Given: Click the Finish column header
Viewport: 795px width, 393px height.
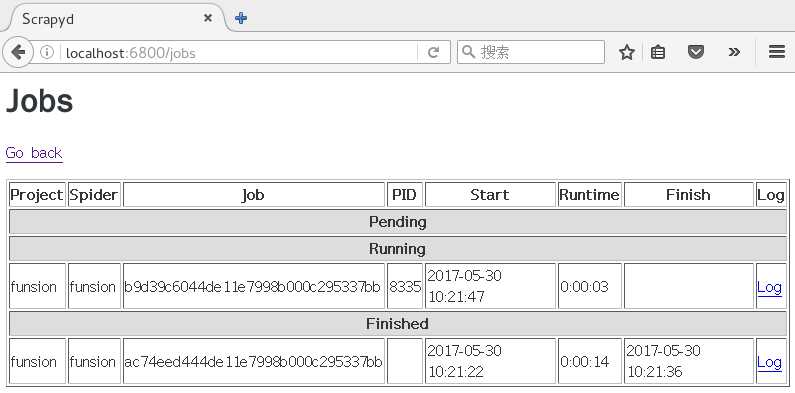Looking at the screenshot, I should pos(689,195).
